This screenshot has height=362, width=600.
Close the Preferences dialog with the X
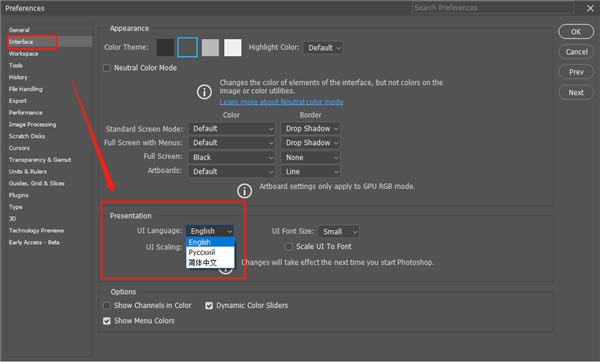[x=590, y=8]
